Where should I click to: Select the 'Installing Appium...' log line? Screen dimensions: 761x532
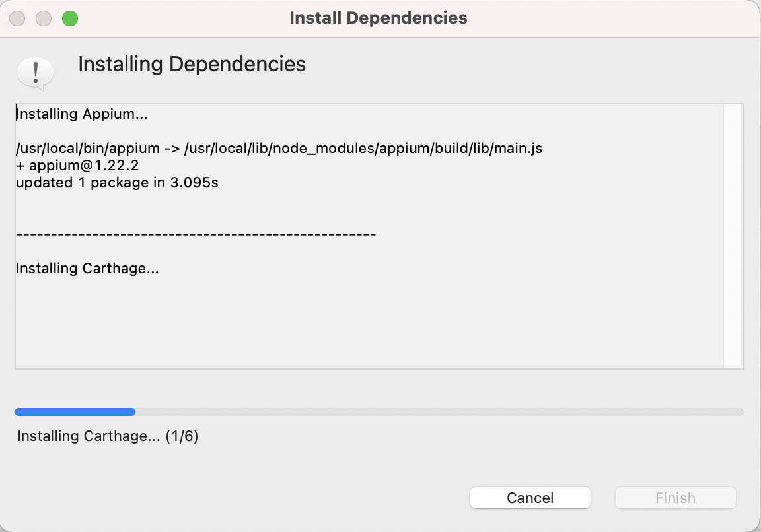(x=82, y=114)
